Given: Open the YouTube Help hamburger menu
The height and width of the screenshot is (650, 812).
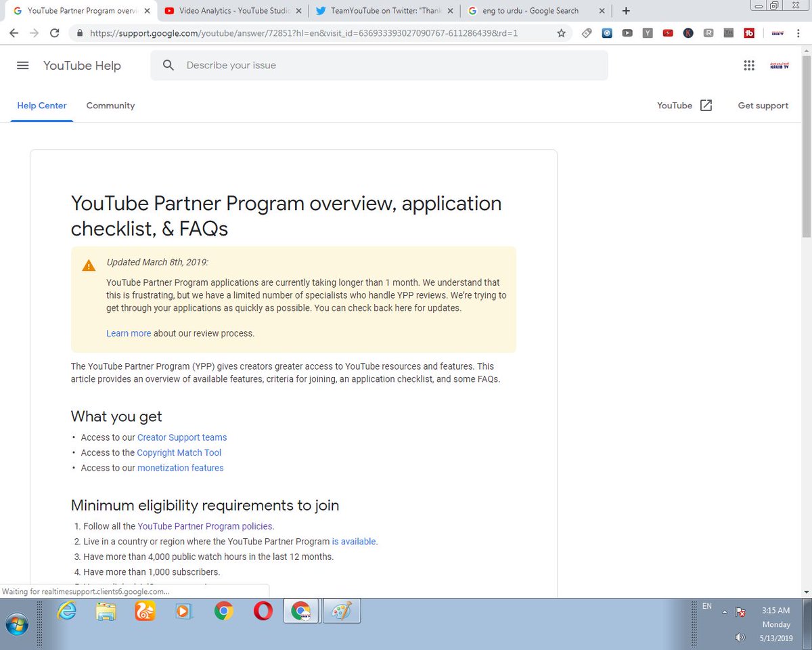Looking at the screenshot, I should pyautogui.click(x=23, y=66).
